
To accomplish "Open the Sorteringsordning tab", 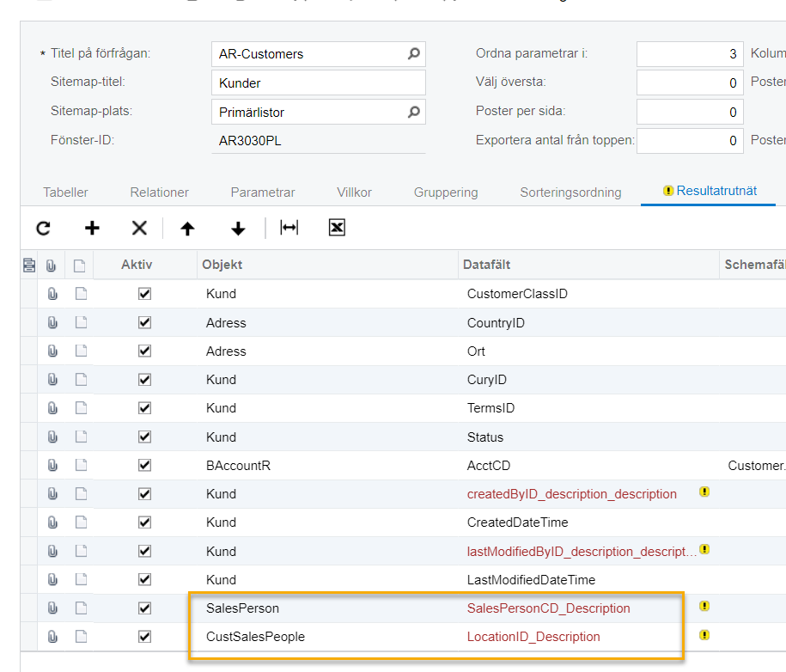I will (x=570, y=192).
